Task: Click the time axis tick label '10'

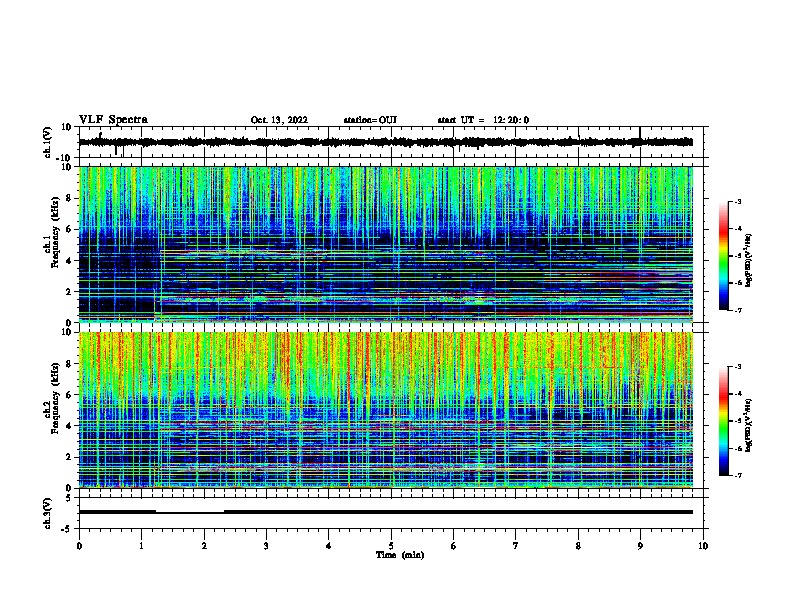Action: [x=703, y=546]
